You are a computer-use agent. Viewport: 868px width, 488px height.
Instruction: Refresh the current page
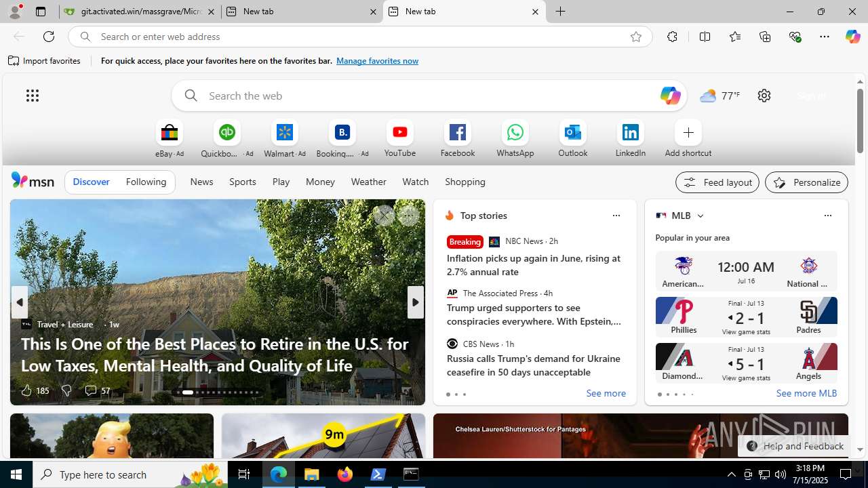[49, 37]
